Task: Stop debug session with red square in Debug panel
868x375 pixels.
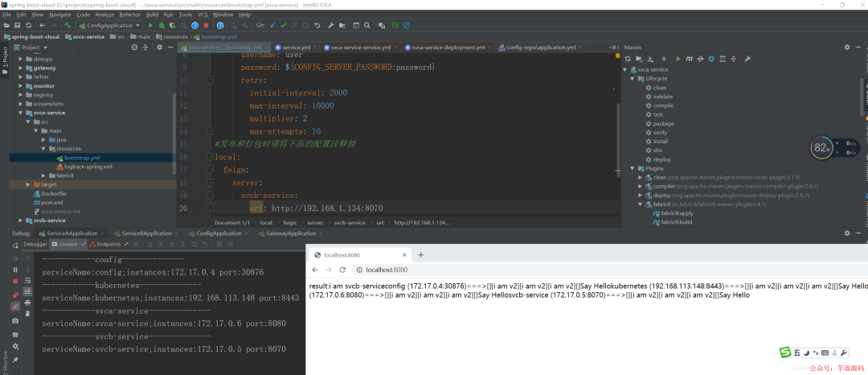Action: tap(15, 282)
